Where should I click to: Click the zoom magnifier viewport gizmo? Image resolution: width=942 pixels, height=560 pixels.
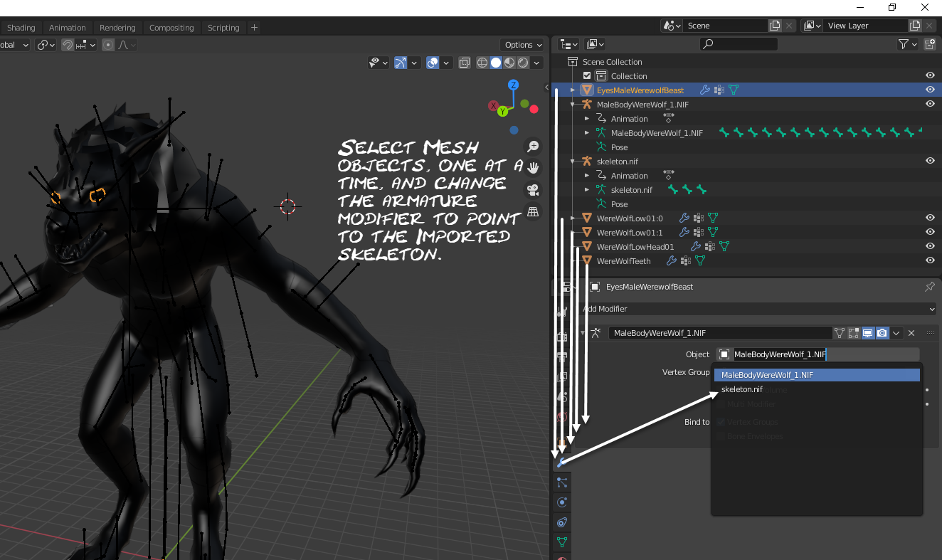point(532,147)
